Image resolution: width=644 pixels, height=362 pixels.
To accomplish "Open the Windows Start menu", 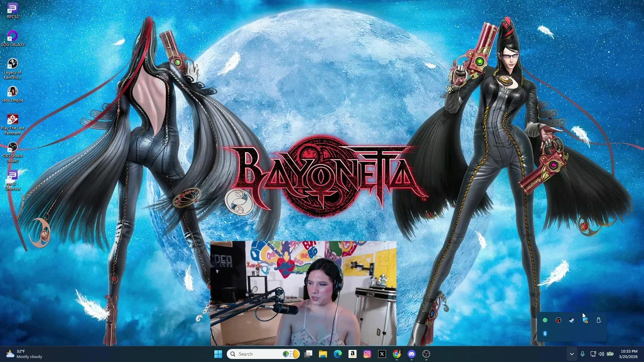I will [218, 354].
